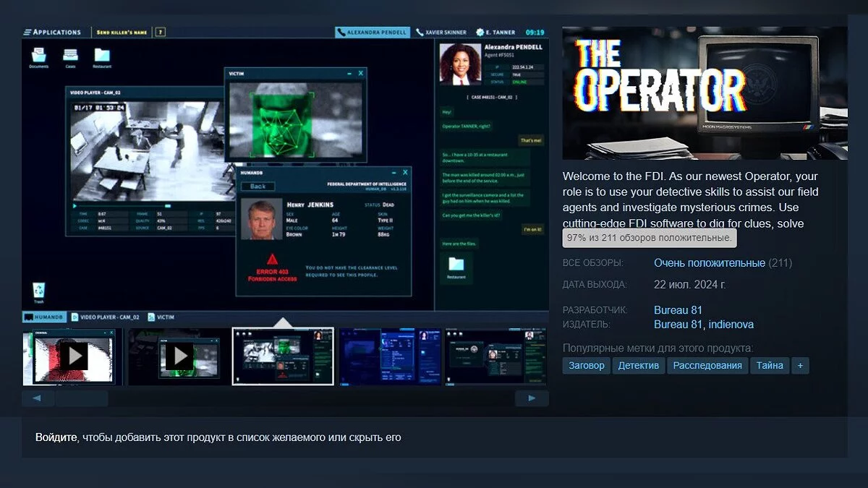Close the Victim window with its X
Viewport: 868px width, 488px height.
(x=361, y=73)
